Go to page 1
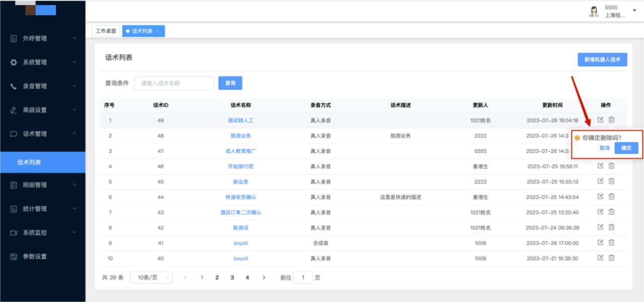 click(x=202, y=277)
